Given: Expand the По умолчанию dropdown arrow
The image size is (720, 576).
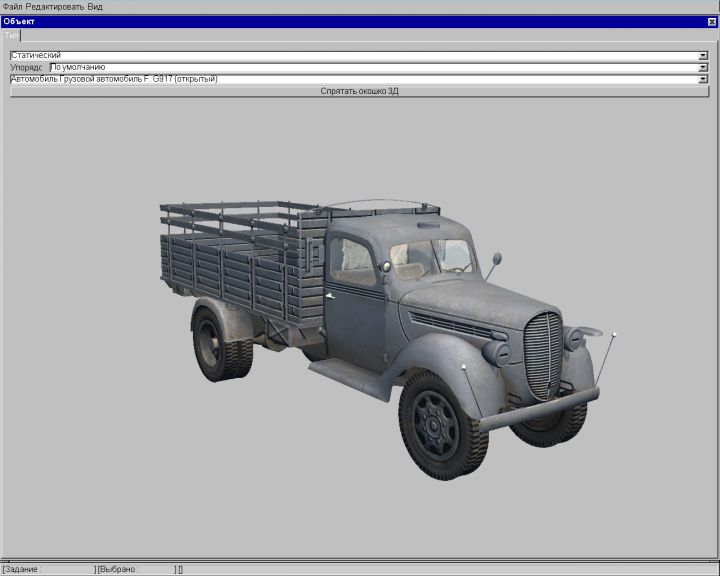Looking at the screenshot, I should (703, 67).
